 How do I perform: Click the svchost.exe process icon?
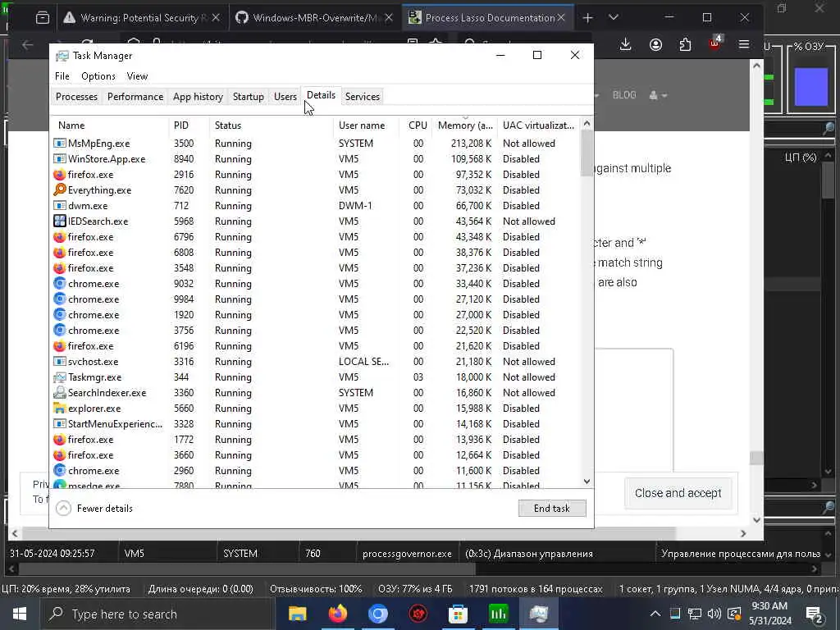(x=59, y=362)
